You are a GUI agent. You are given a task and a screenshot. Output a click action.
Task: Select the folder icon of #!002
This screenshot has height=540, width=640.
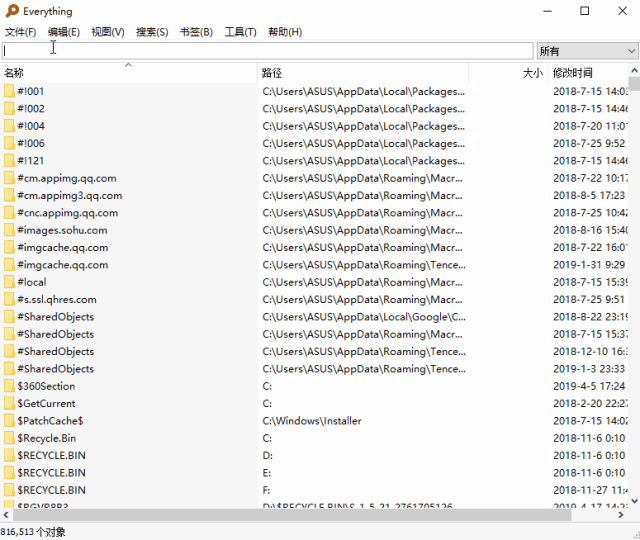[x=9, y=109]
